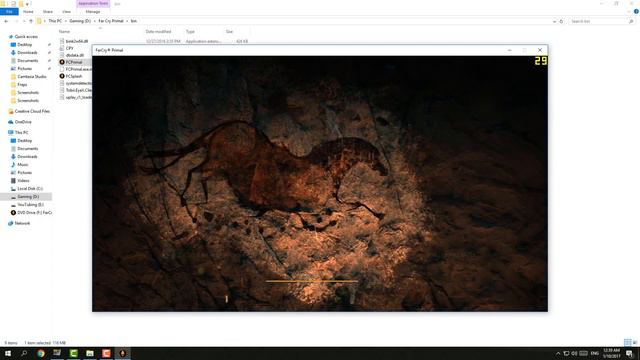Screen dimensions: 640x360
Task: Switch to Far Cry Primal taskbar icon
Action: (x=122, y=353)
